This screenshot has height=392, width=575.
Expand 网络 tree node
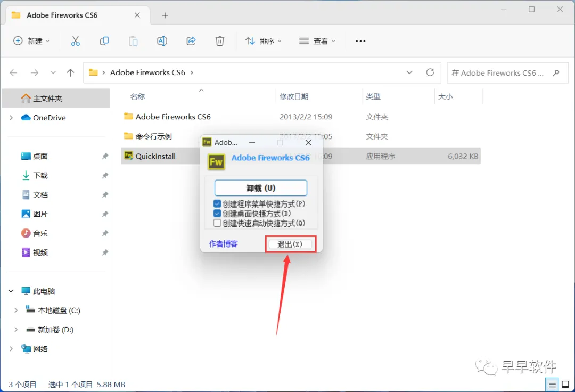pos(11,349)
